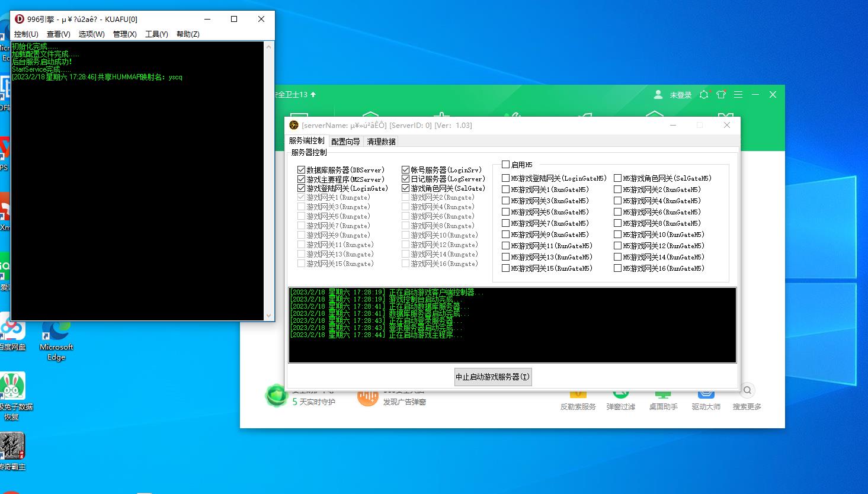This screenshot has height=494, width=868.
Task: Open 工具(Y) menu in 996引擎 window
Action: click(156, 34)
